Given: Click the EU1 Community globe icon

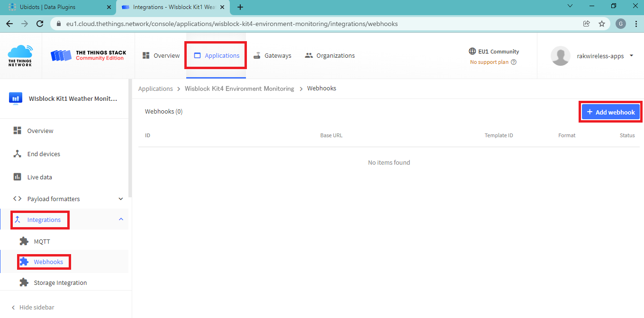Looking at the screenshot, I should click(x=472, y=51).
